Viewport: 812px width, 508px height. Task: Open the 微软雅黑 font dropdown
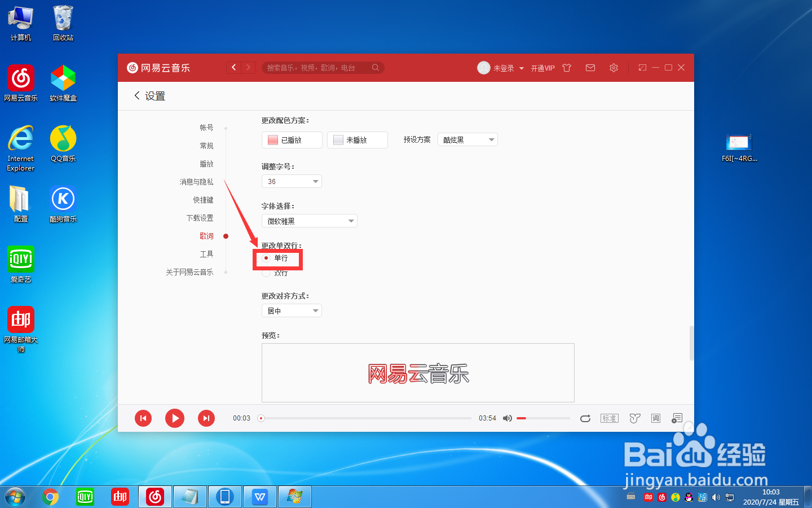click(x=309, y=221)
